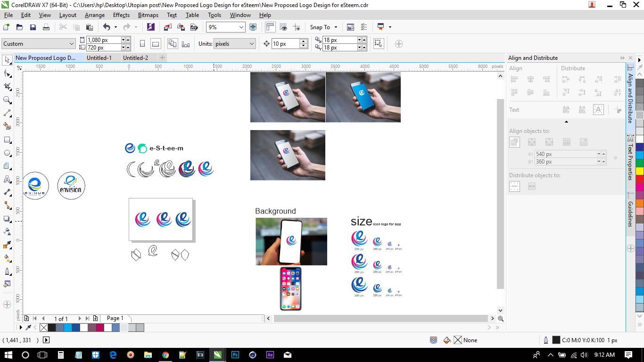Switch page to Landscape orientation
This screenshot has width=644, height=362.
[155, 44]
